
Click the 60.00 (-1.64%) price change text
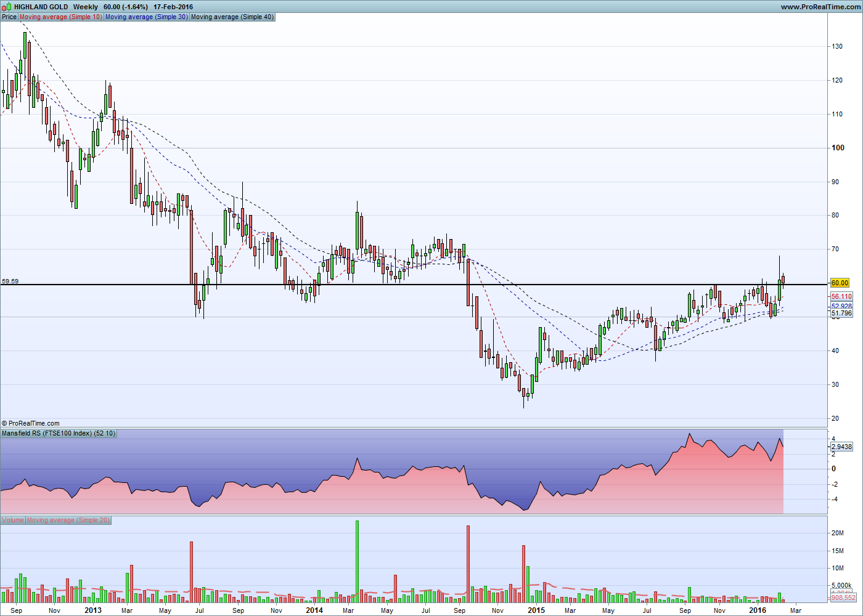tap(126, 7)
